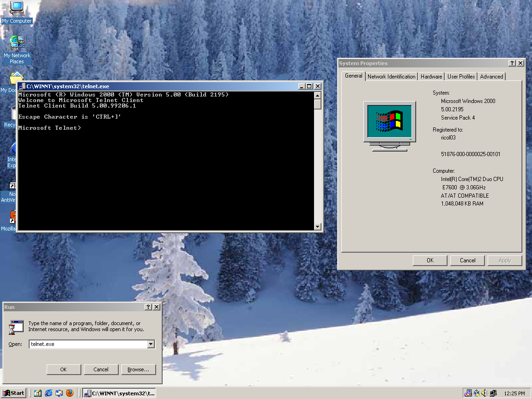Close the System Properties dialog
The width and height of the screenshot is (532, 399).
tap(520, 63)
